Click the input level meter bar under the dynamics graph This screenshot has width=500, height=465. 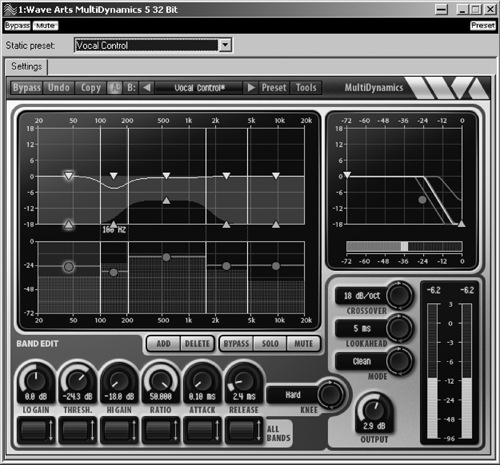(404, 246)
